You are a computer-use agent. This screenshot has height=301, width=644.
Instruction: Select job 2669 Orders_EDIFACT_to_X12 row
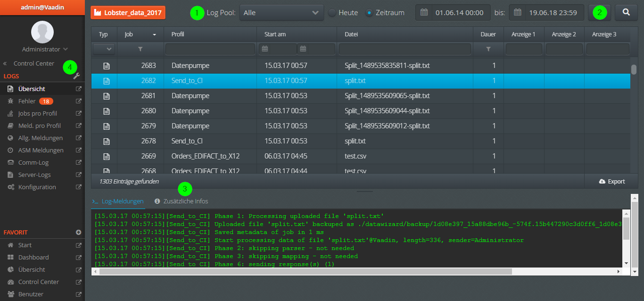click(x=361, y=156)
